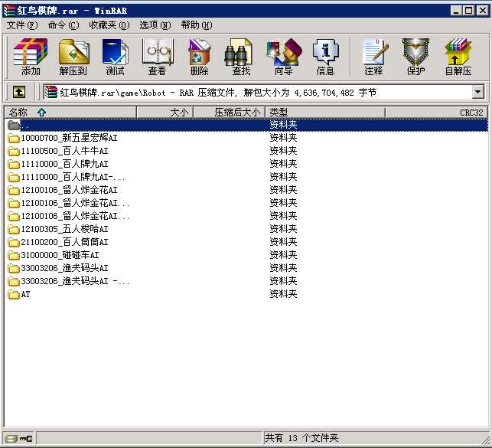Click folder icon of 21100200_百人筒筒AI
Screen dimensions: 492x448
point(14,242)
